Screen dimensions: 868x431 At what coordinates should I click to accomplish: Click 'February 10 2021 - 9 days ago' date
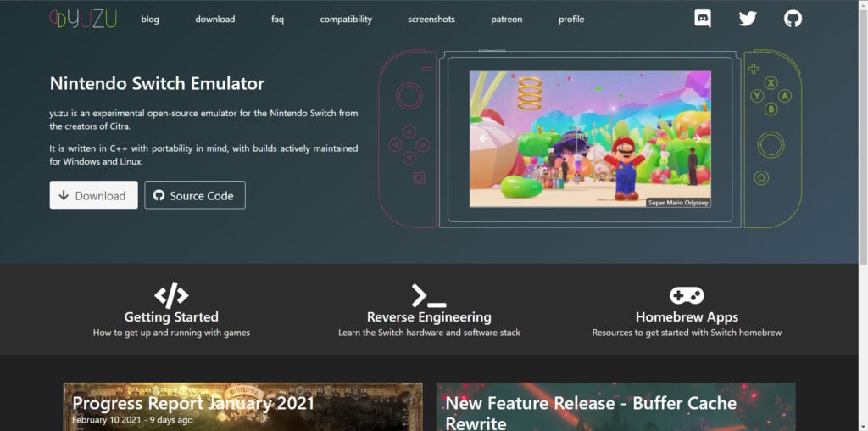coord(132,420)
